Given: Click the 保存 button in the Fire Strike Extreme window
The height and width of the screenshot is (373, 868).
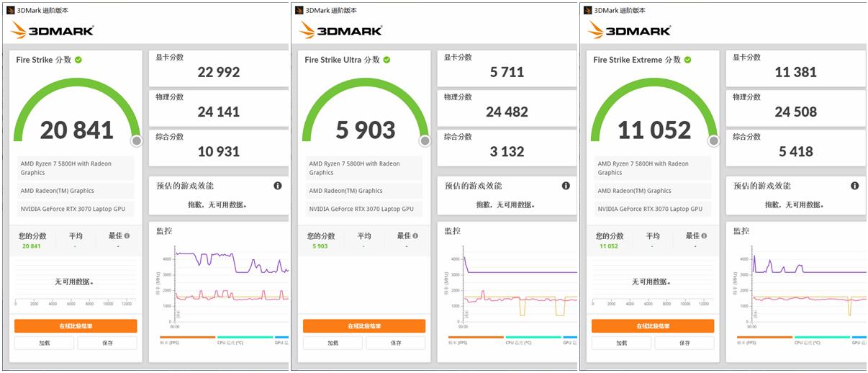Looking at the screenshot, I should coord(684,343).
